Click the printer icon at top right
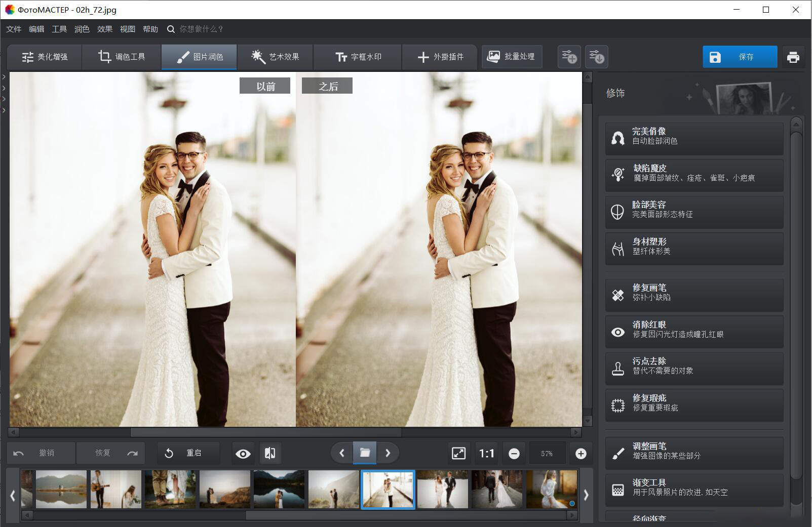This screenshot has height=527, width=812. click(793, 57)
